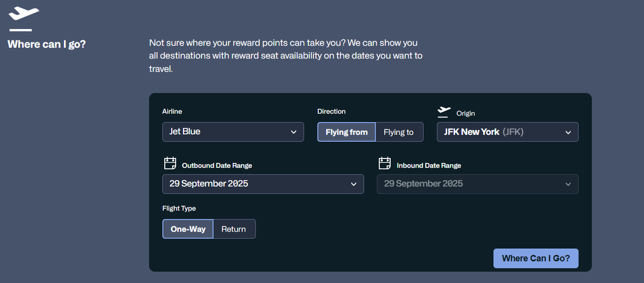Click the chevron arrow in the Origin field

click(x=568, y=132)
